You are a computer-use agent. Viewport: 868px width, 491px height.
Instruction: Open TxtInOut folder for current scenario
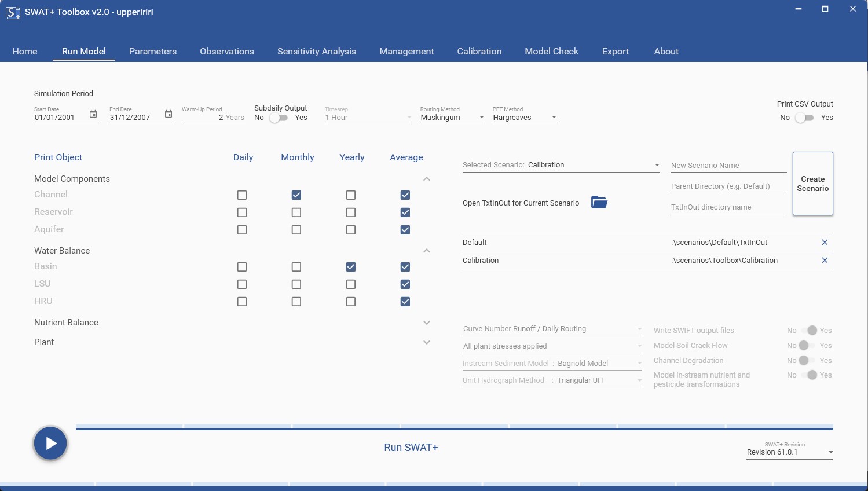coord(599,202)
